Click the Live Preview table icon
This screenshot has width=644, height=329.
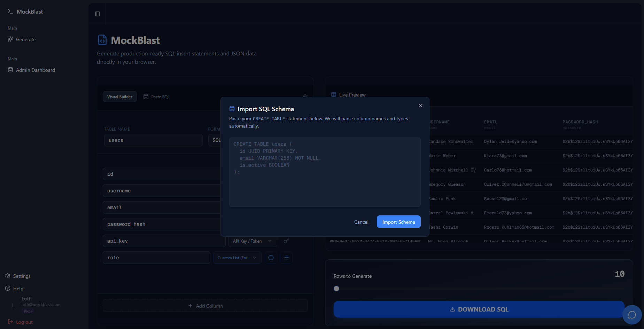[334, 94]
